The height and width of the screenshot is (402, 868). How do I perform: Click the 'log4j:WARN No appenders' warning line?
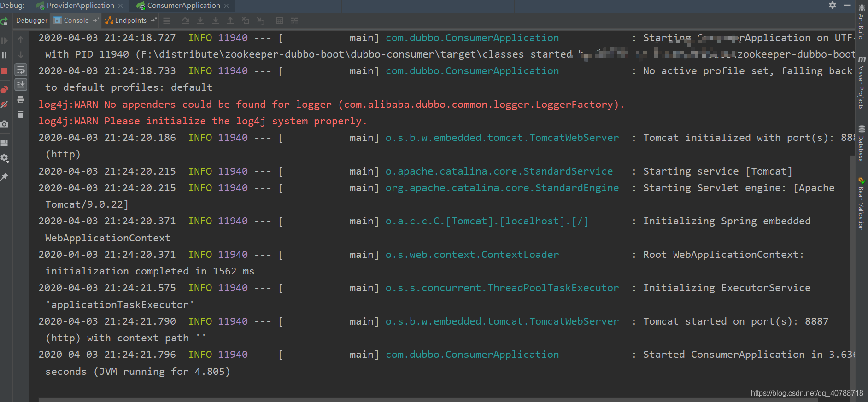(x=331, y=105)
